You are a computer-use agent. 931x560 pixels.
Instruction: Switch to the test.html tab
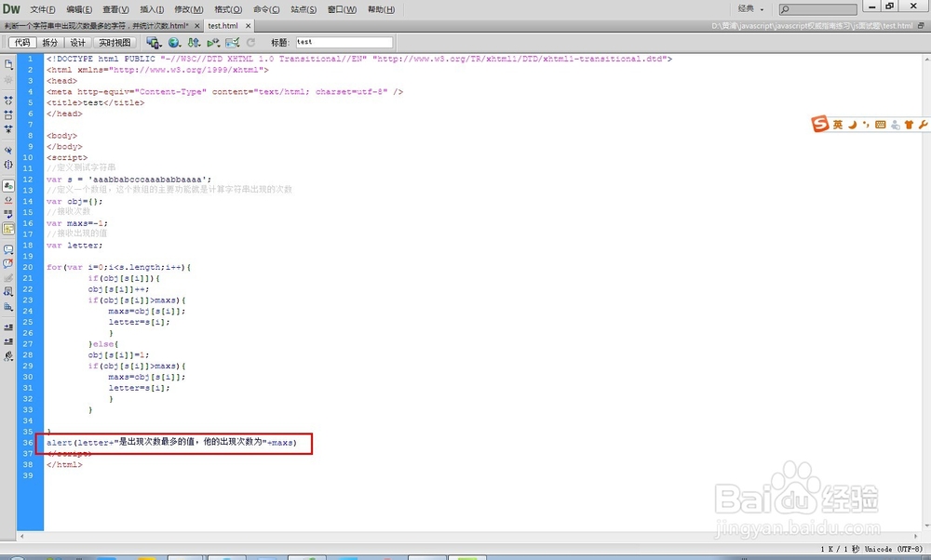223,26
